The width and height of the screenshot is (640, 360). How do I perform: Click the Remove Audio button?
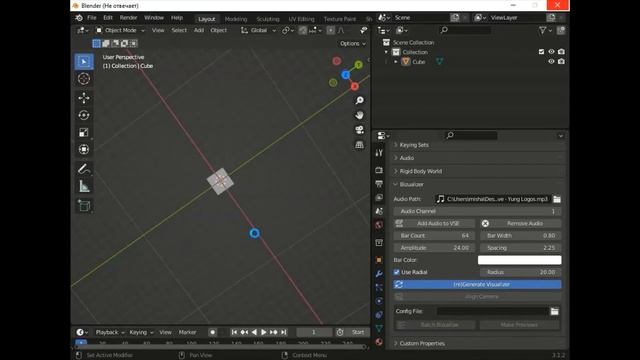coord(520,223)
